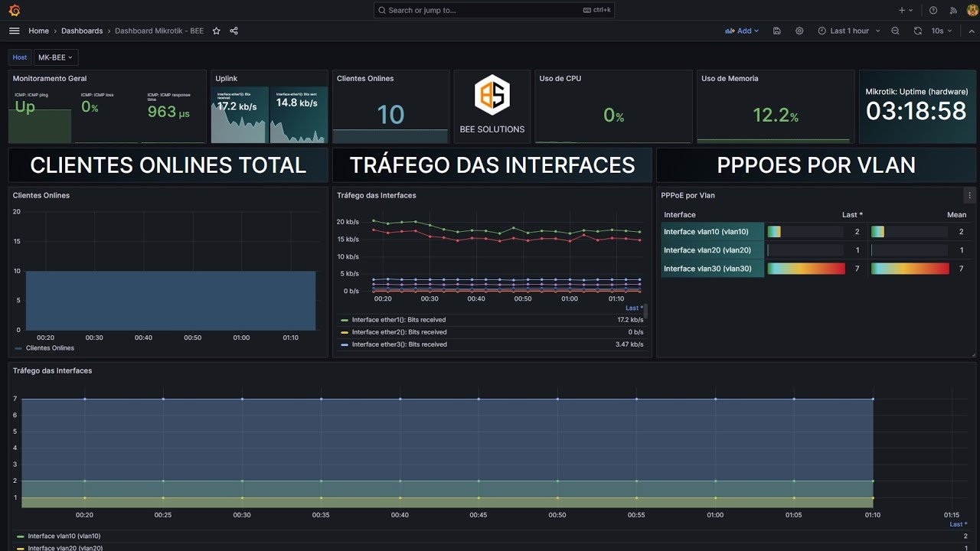This screenshot has height=551, width=980.
Task: Click the 12.2% memory usage value
Action: tap(776, 115)
